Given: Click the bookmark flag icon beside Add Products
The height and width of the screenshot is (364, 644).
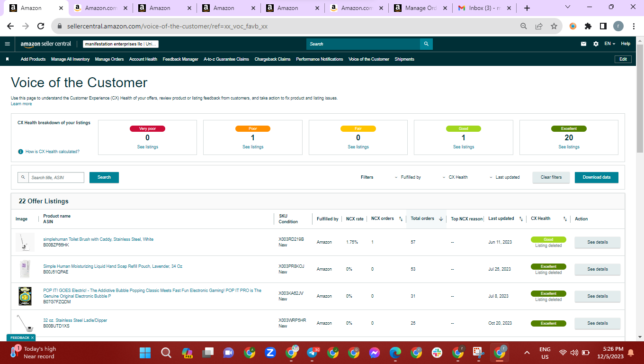Looking at the screenshot, I should 7,59.
